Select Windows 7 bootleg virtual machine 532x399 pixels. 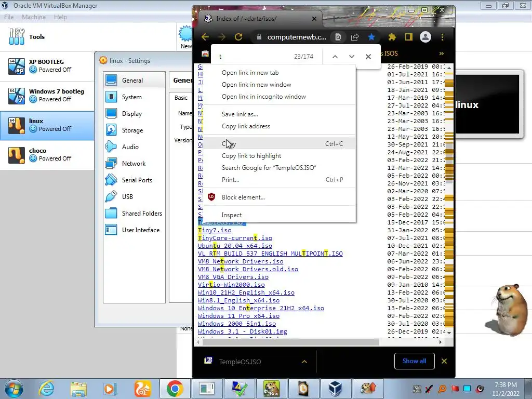(x=47, y=96)
